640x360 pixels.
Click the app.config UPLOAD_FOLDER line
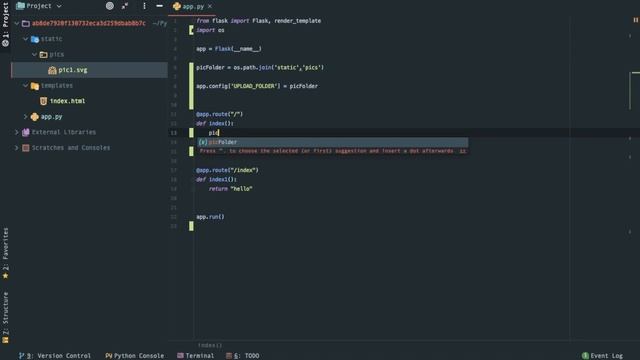click(x=257, y=86)
